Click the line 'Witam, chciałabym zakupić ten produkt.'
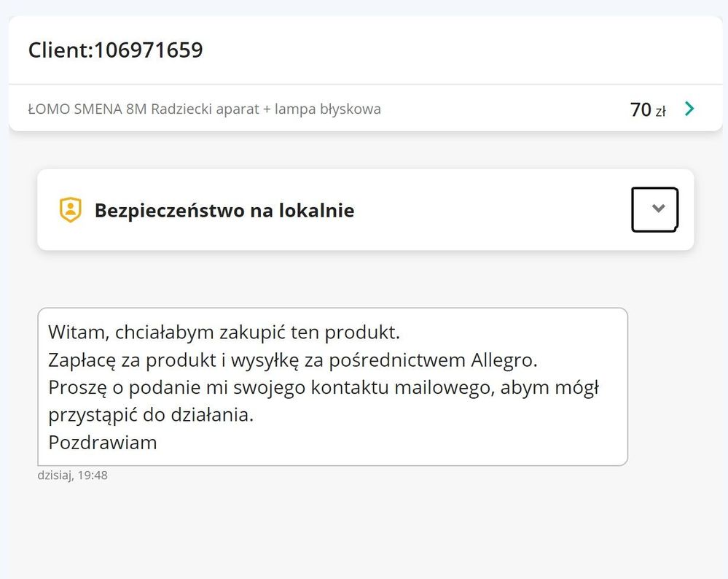Image resolution: width=728 pixels, height=579 pixels. [224, 333]
